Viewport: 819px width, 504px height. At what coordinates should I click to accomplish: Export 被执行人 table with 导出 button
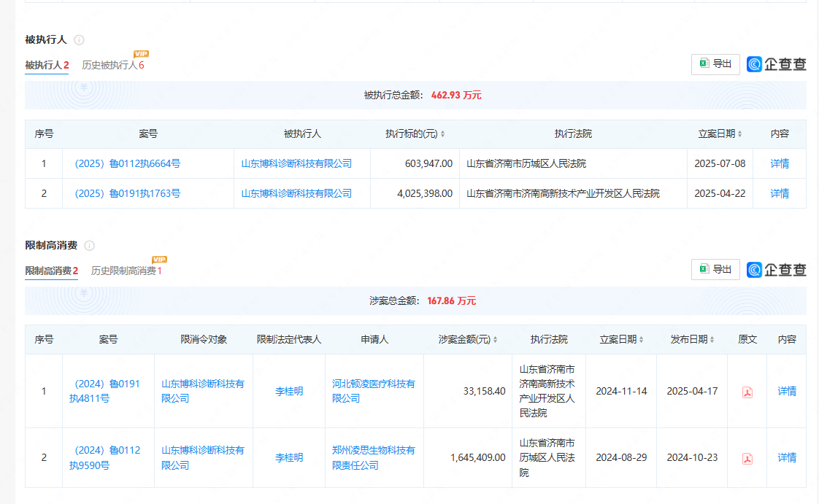[715, 64]
